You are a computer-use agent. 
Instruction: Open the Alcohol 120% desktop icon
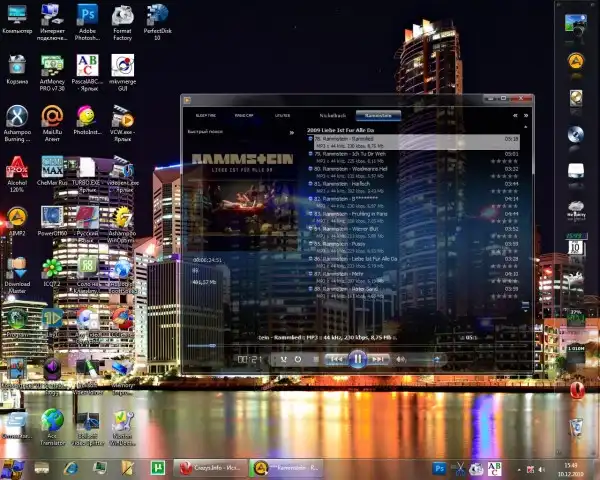tap(17, 168)
